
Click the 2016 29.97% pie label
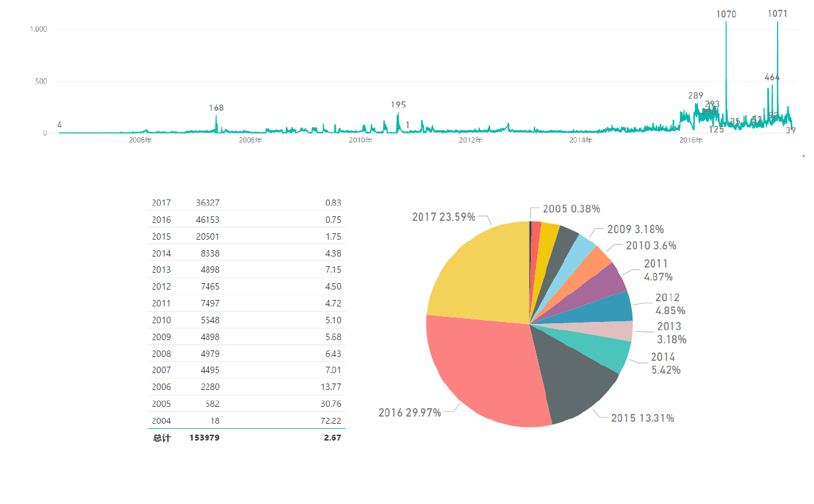[410, 413]
